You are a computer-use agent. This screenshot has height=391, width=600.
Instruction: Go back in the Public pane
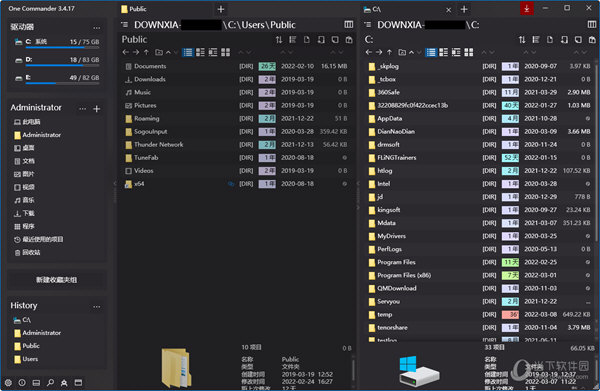pos(126,52)
